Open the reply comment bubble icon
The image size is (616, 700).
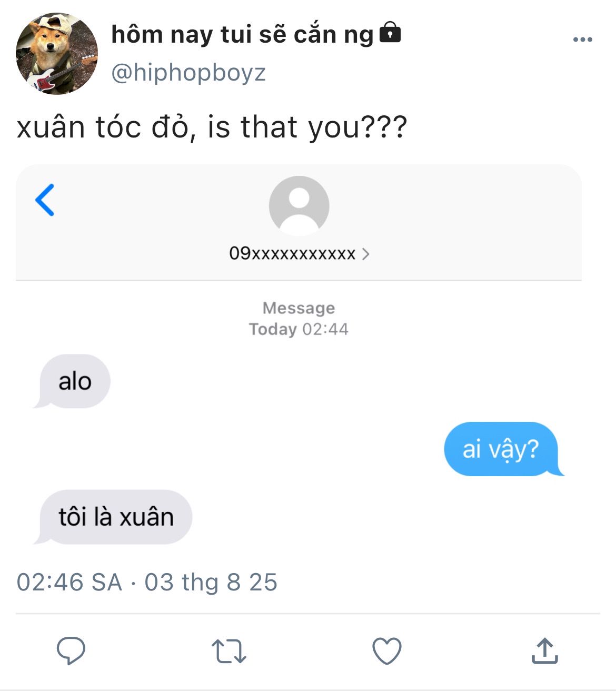(71, 651)
